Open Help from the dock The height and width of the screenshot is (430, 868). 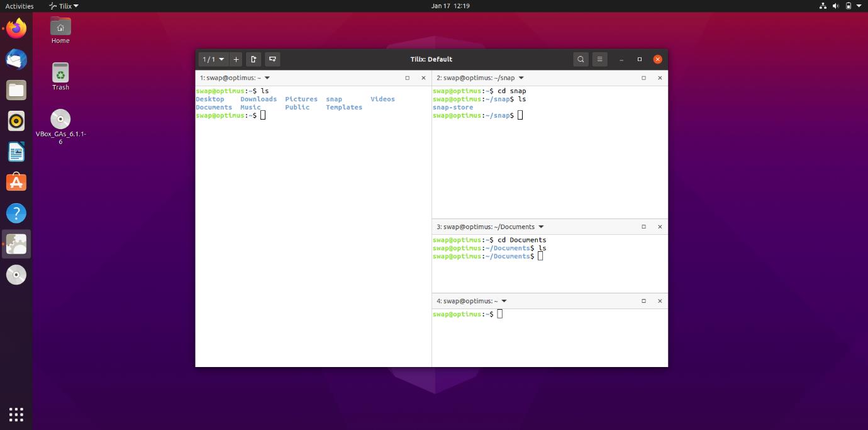[16, 213]
